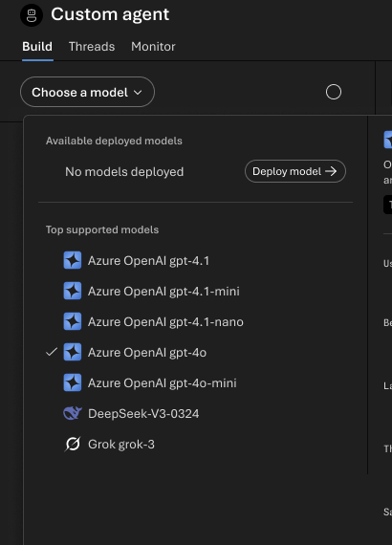Open the Monitor tab
Screen dimensions: 392x545
tap(153, 47)
